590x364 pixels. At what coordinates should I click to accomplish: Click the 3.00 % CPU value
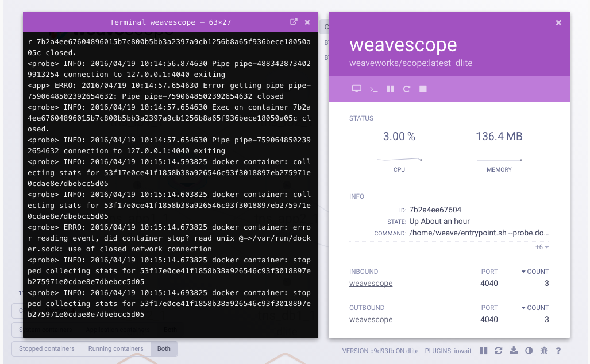coord(399,136)
